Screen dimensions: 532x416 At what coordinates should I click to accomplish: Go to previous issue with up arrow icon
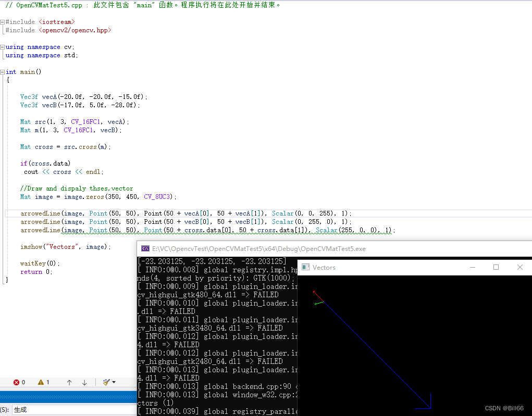tap(69, 382)
